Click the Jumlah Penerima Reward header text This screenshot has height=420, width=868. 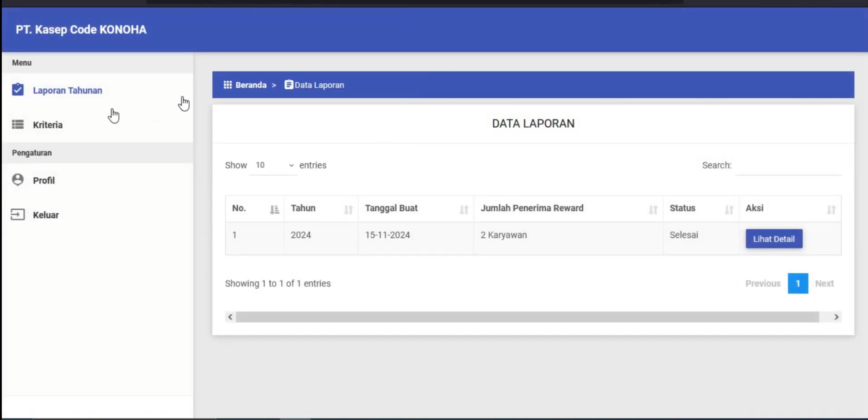click(532, 208)
